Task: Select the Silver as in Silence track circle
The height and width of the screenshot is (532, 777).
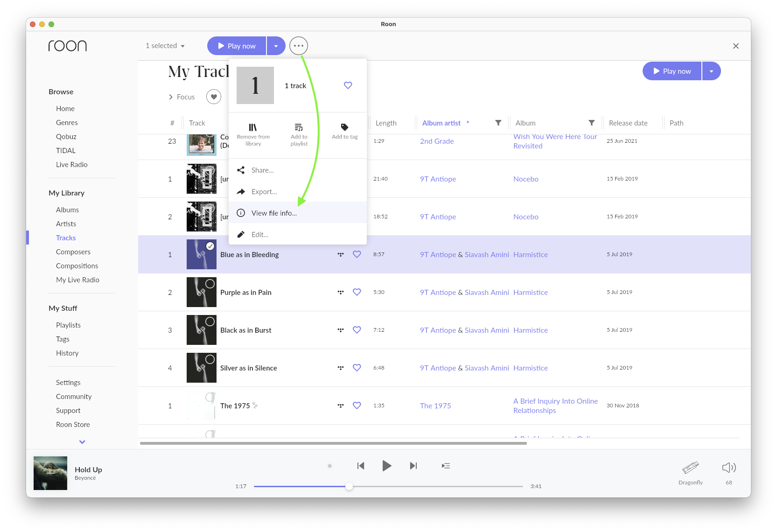Action: (x=210, y=359)
